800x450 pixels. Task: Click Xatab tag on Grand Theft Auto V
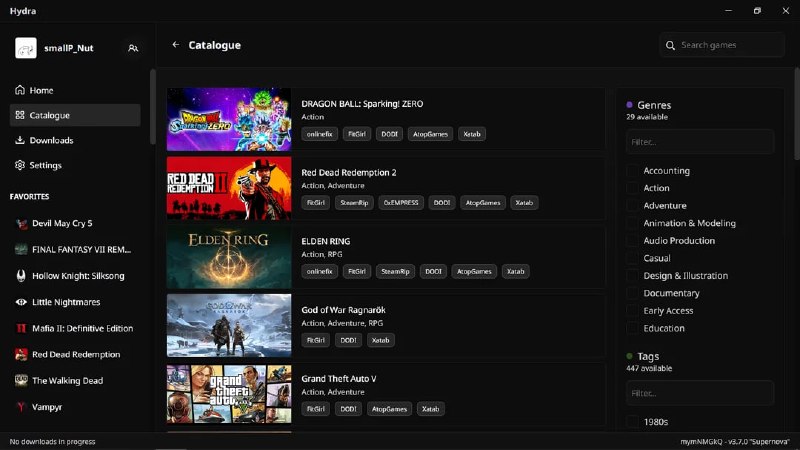pos(431,409)
